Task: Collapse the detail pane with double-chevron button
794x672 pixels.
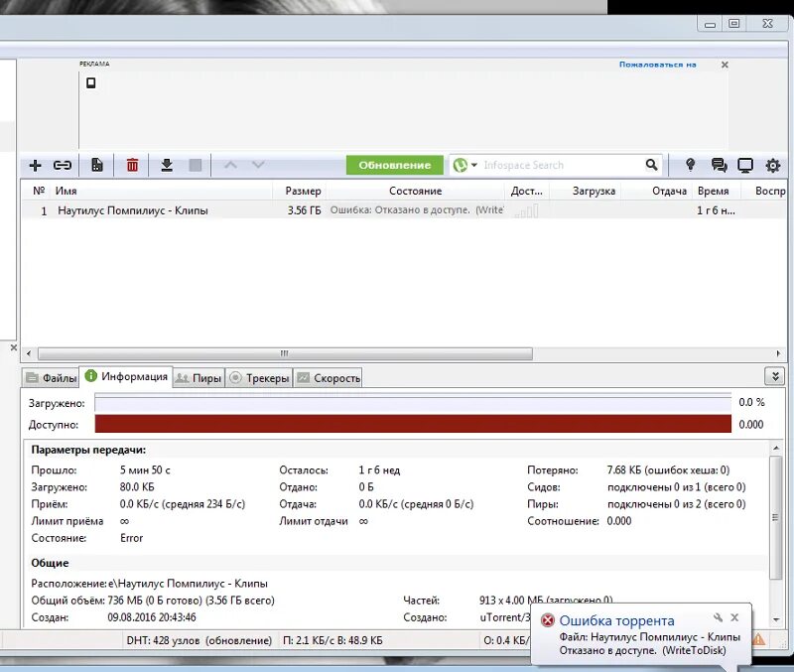Action: tap(775, 376)
